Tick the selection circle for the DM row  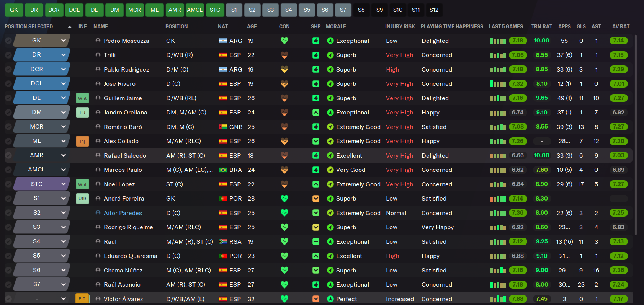tap(8, 113)
